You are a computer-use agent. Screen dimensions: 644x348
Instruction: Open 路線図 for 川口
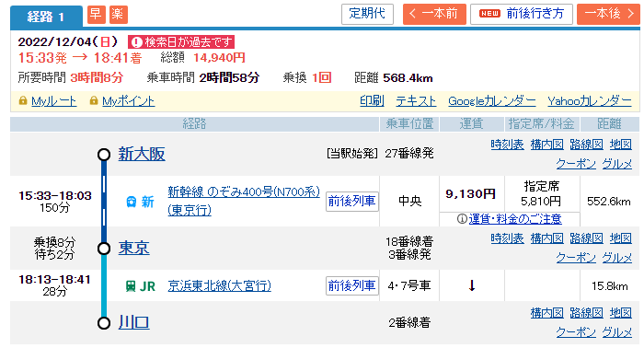(x=587, y=313)
